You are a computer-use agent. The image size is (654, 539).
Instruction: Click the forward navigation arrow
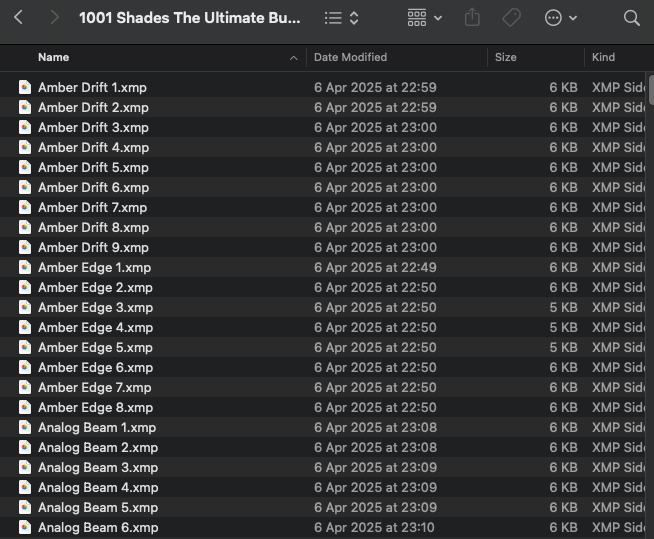coord(54,18)
